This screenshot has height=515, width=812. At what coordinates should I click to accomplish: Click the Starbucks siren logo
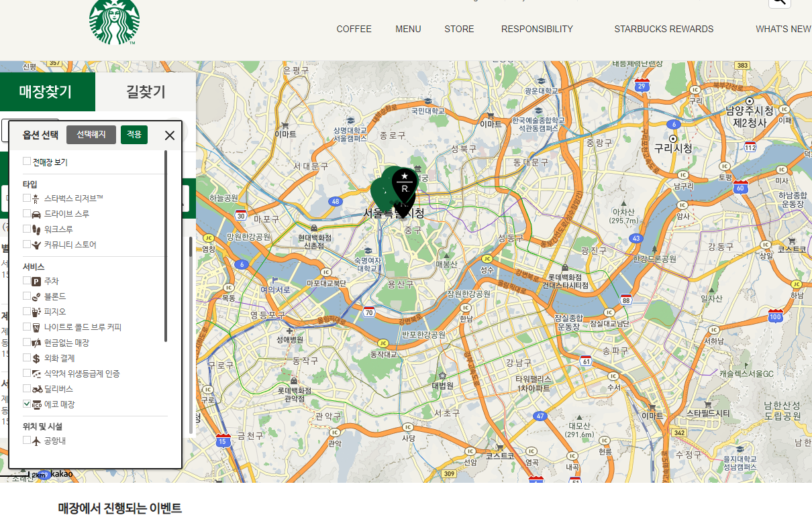pyautogui.click(x=115, y=20)
